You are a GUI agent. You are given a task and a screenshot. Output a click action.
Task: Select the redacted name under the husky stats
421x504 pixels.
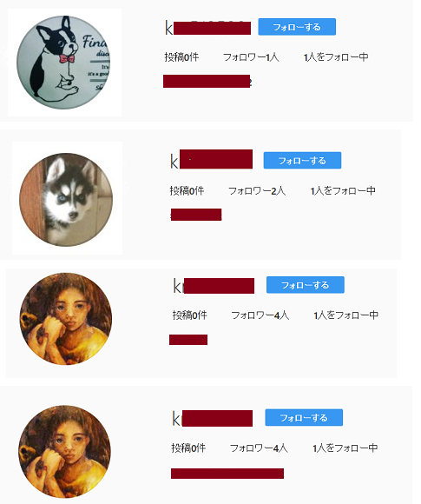pos(196,215)
